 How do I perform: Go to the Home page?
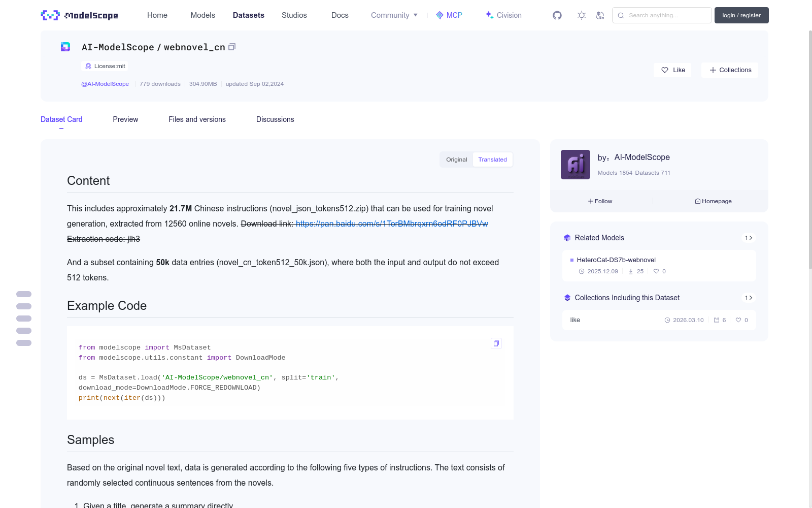click(x=157, y=15)
